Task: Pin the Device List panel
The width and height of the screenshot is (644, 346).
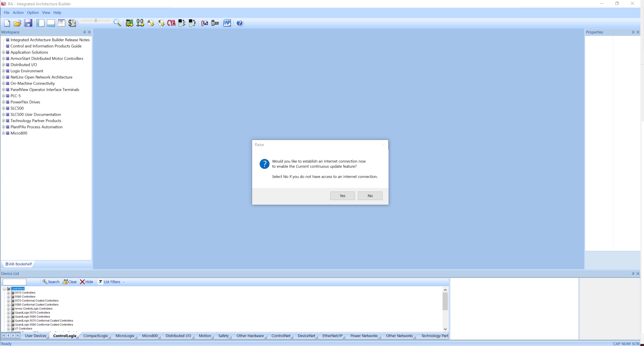Action: click(633, 273)
